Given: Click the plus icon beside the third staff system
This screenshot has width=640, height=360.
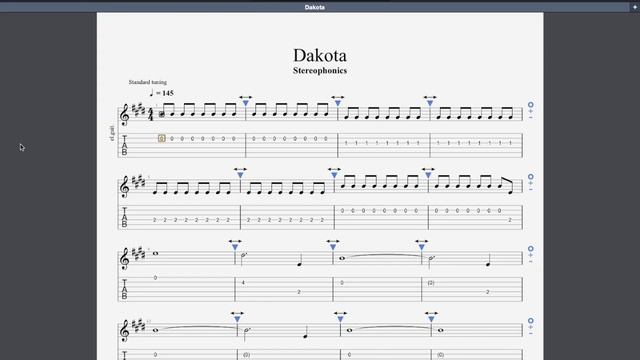Looking at the screenshot, I should [531, 255].
